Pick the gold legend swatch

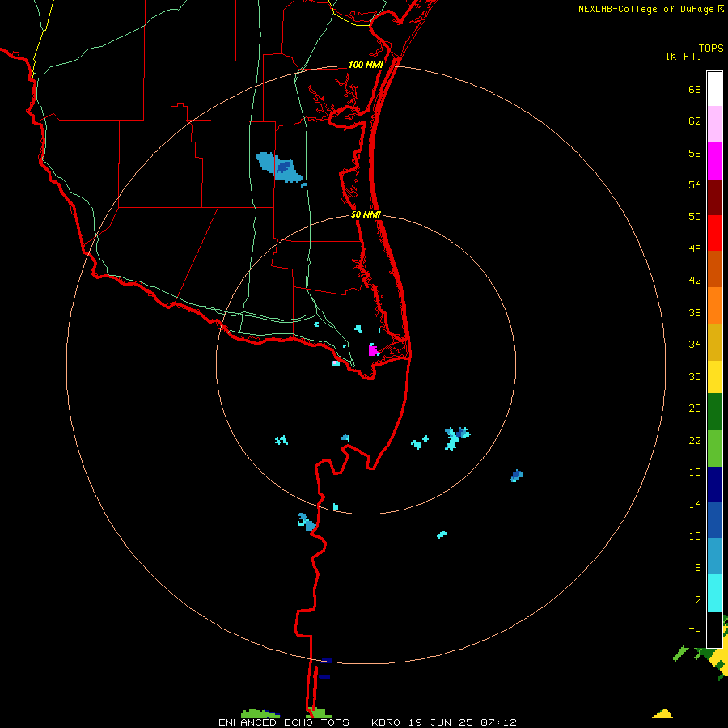click(714, 342)
